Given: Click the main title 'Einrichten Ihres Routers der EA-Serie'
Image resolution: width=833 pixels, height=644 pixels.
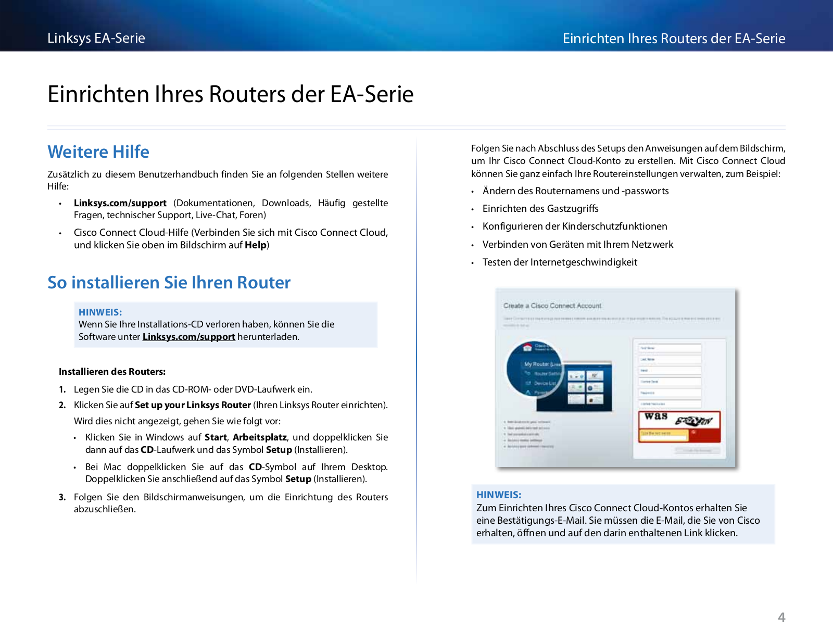Looking at the screenshot, I should click(231, 94).
